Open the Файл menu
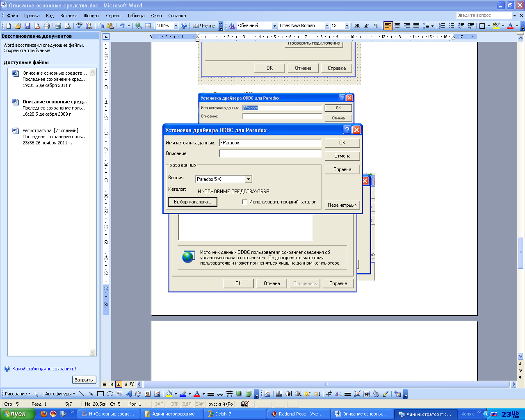This screenshot has width=525, height=420. pyautogui.click(x=12, y=16)
